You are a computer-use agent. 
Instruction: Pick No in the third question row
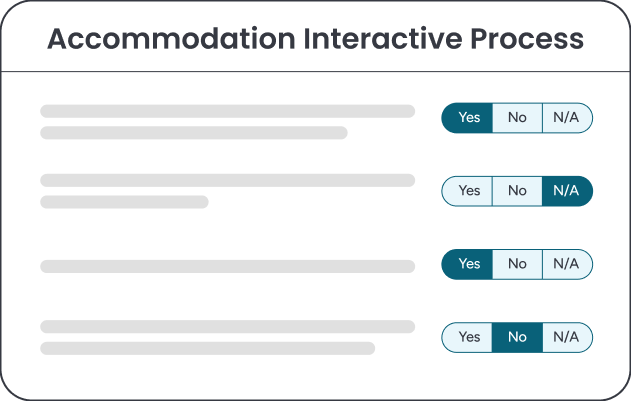click(x=517, y=264)
